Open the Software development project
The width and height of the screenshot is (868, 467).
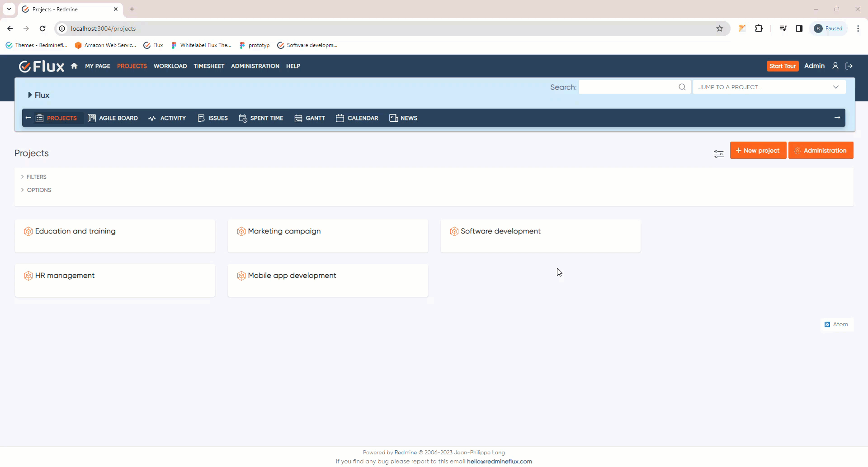(500, 231)
